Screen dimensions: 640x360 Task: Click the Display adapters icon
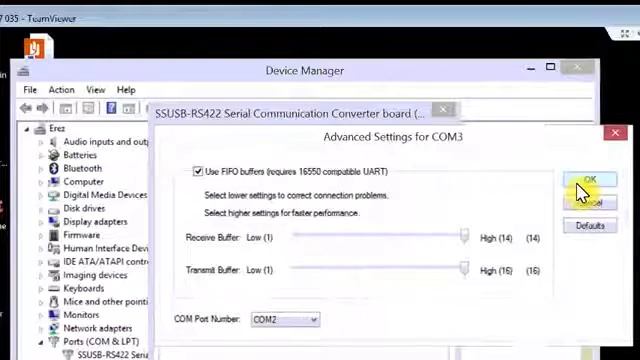53,222
